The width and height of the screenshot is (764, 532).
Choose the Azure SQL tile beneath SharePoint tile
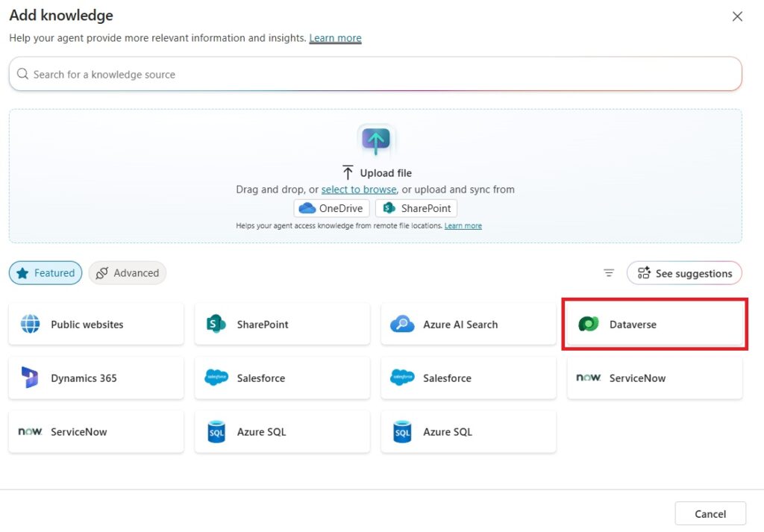pyautogui.click(x=282, y=432)
